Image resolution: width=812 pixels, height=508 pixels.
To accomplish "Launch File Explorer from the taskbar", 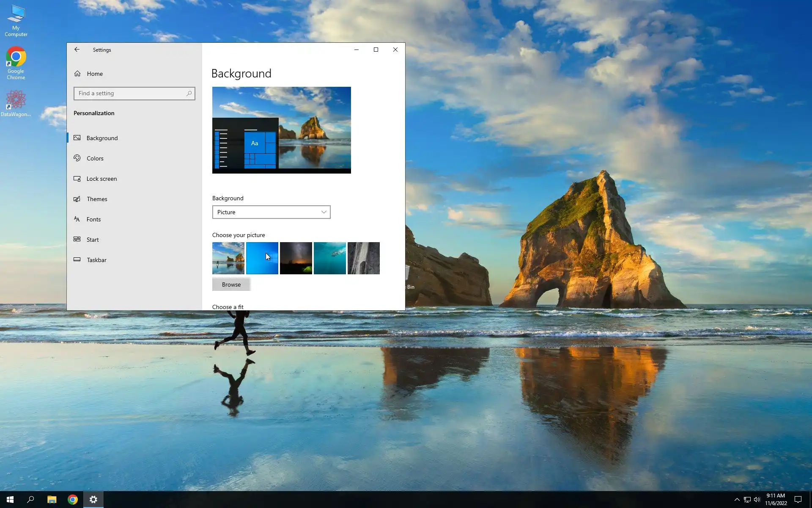I will 52,500.
